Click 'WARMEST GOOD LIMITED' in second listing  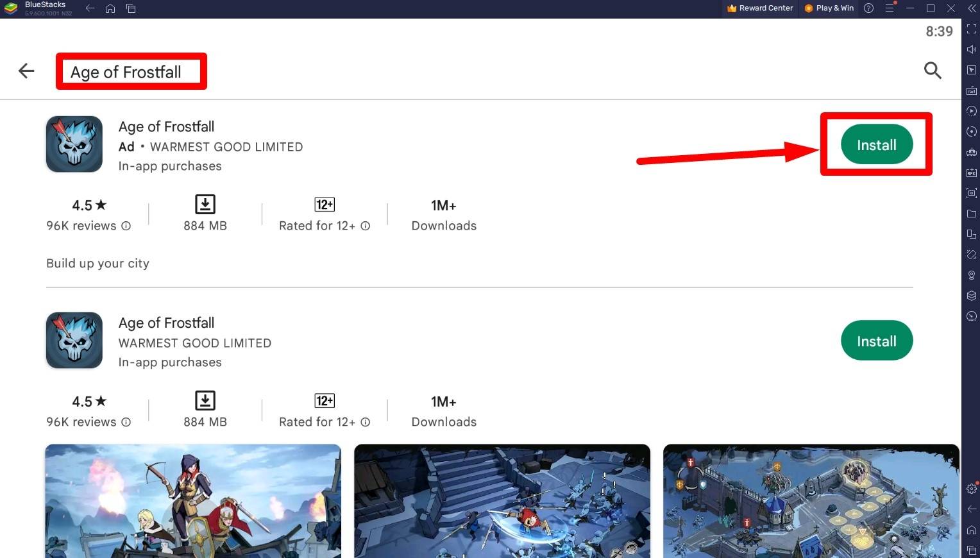click(195, 343)
